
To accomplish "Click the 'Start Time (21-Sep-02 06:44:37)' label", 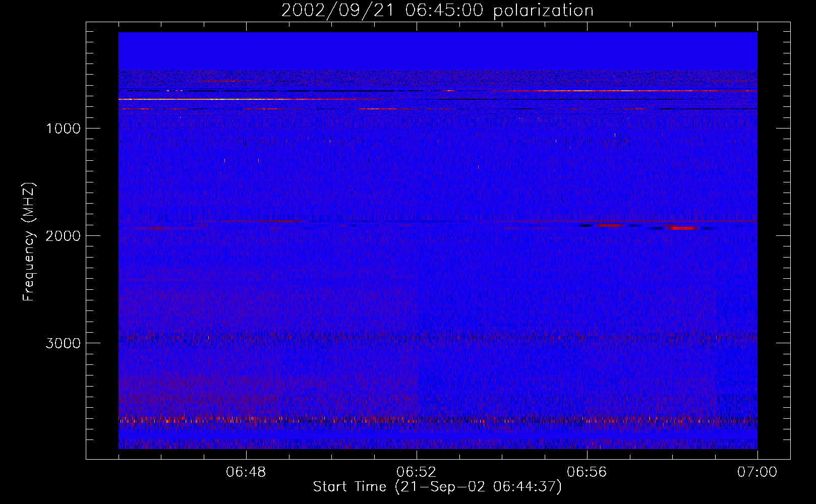I will click(437, 487).
